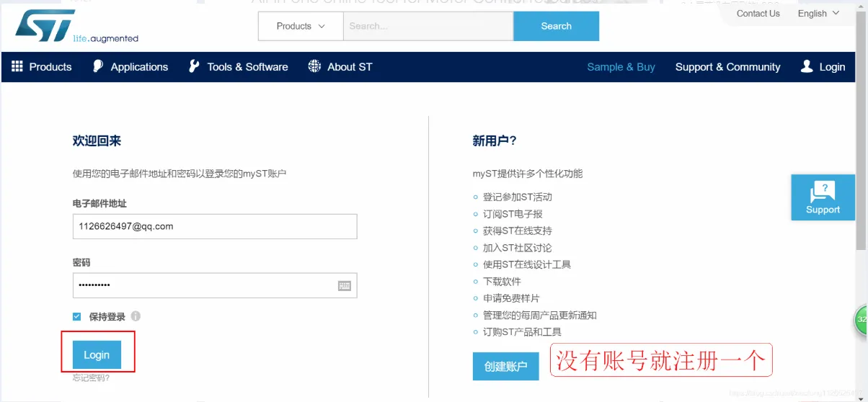Screen dimensions: 868x402
Task: Expand the Products search category dropdown
Action: 301,26
